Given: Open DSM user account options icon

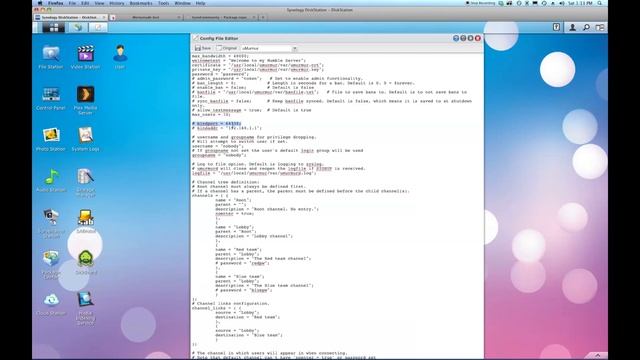Looking at the screenshot, I should (x=572, y=27).
